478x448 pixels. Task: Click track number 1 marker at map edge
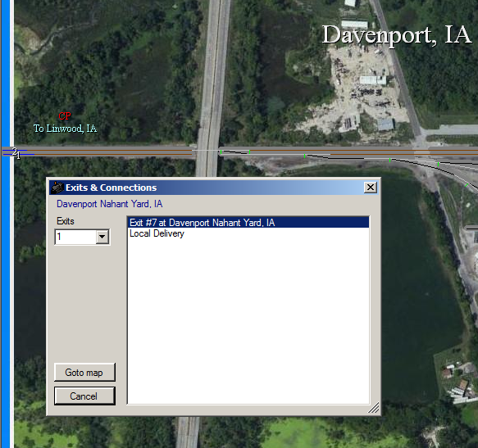click(x=19, y=156)
